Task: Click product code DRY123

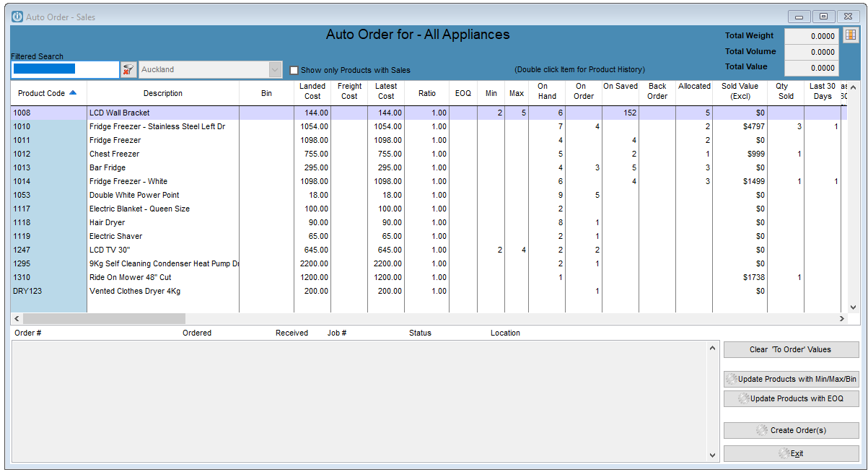Action: 27,291
